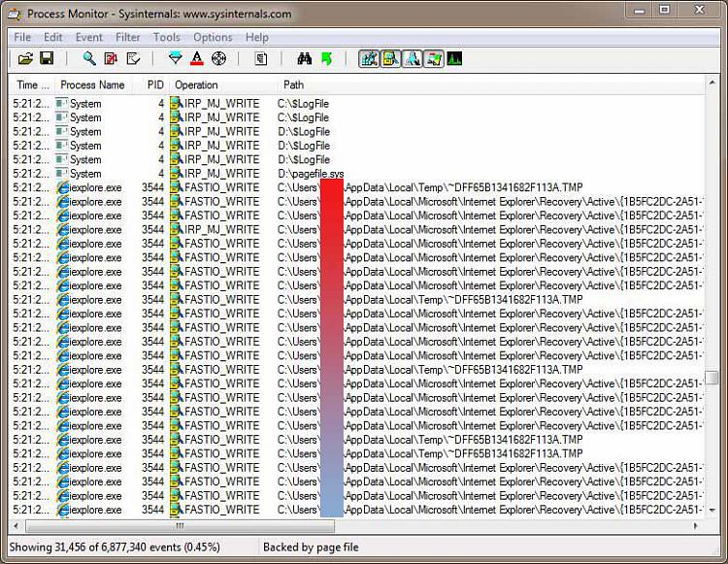The image size is (728, 564).
Task: Toggle Show Process and Thread Activity button
Action: click(x=434, y=59)
